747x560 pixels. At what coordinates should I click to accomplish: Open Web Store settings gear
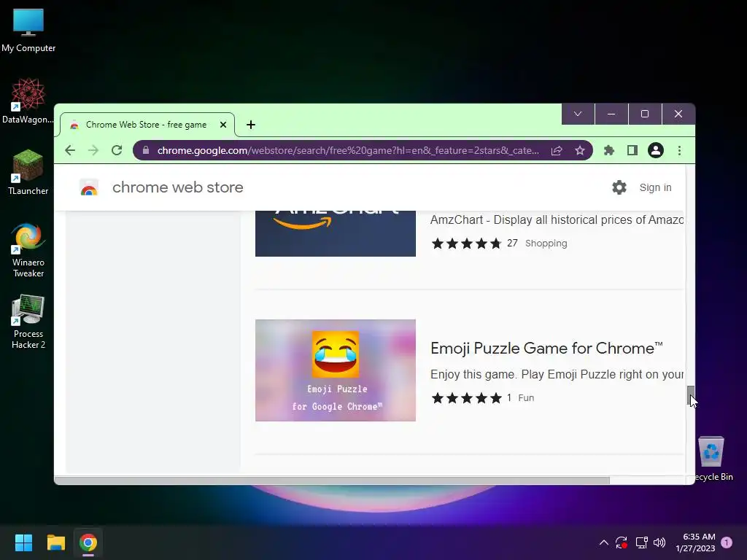pyautogui.click(x=619, y=187)
